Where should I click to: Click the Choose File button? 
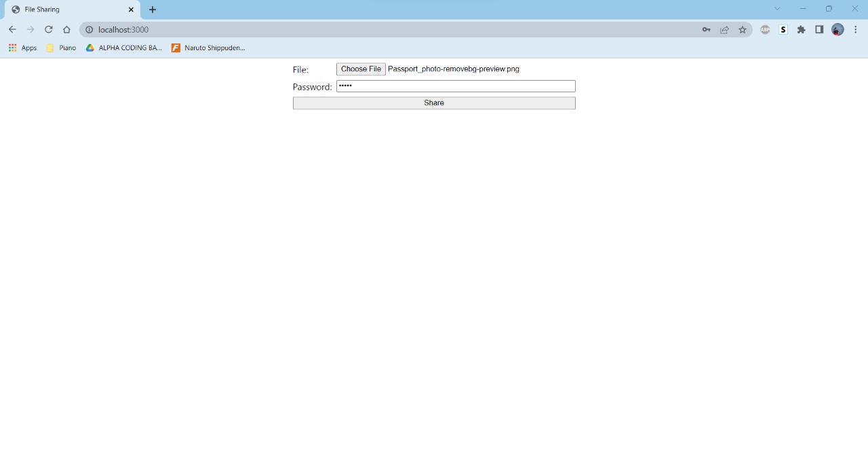(360, 69)
